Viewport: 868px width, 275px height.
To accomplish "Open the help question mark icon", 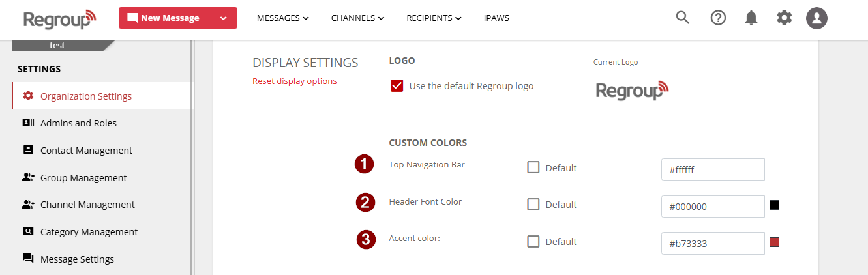I will click(x=718, y=18).
